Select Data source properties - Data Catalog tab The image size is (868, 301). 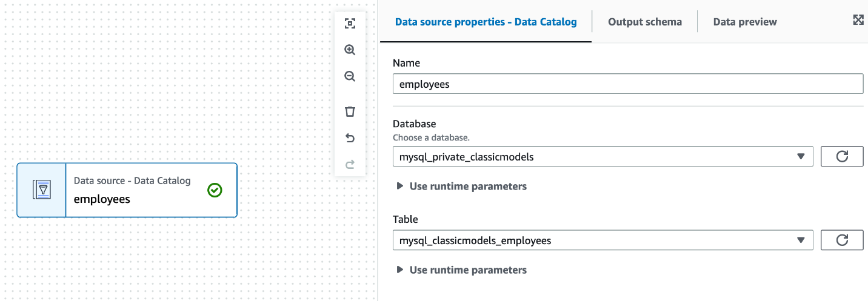(486, 22)
